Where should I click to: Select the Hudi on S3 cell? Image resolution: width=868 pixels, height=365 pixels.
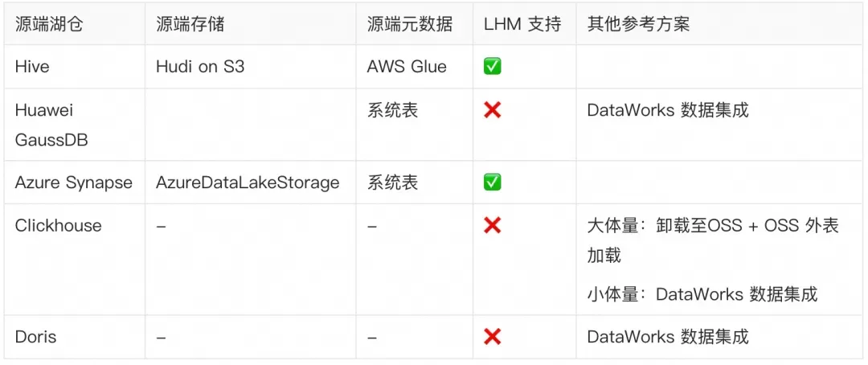(200, 67)
